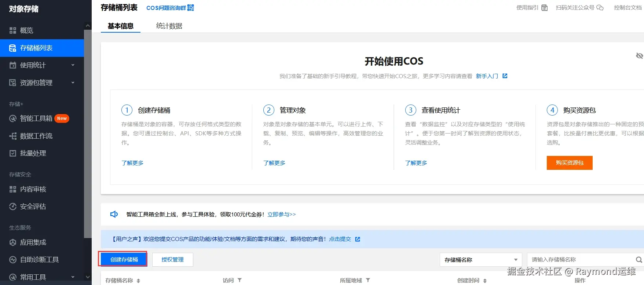Open the 存储桶名称 search-type dropdown
The height and width of the screenshot is (285, 644).
[481, 260]
